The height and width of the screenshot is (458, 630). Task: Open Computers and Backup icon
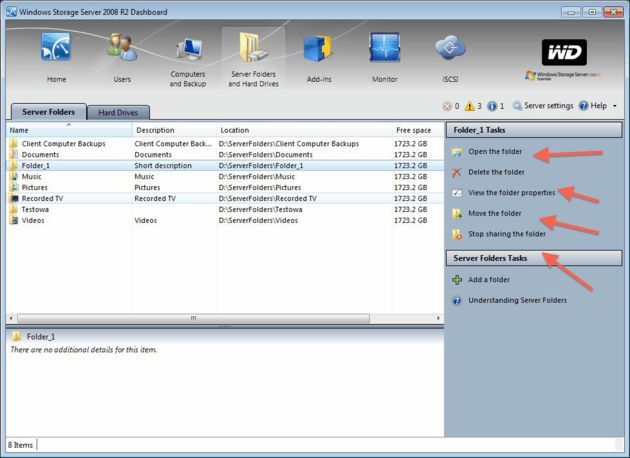189,49
